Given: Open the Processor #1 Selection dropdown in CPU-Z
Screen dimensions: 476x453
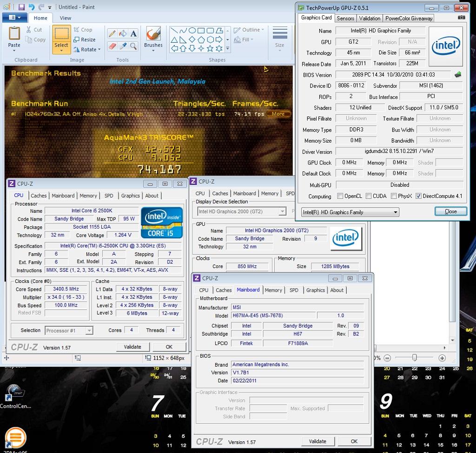Looking at the screenshot, I should pos(89,330).
